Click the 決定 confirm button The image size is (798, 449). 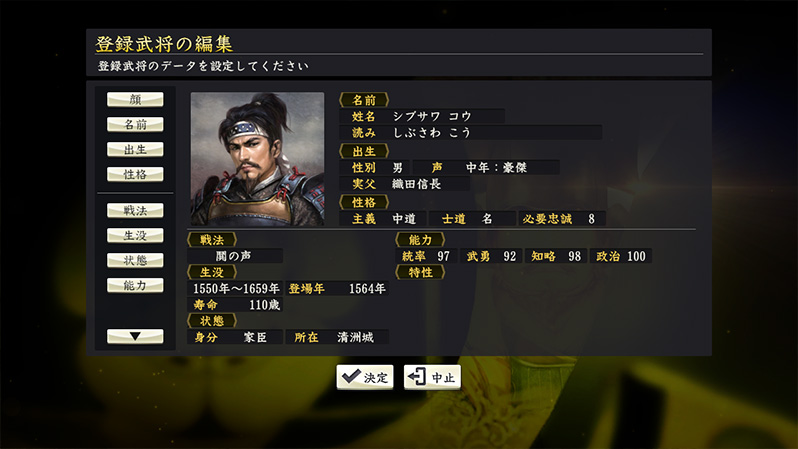coord(364,377)
